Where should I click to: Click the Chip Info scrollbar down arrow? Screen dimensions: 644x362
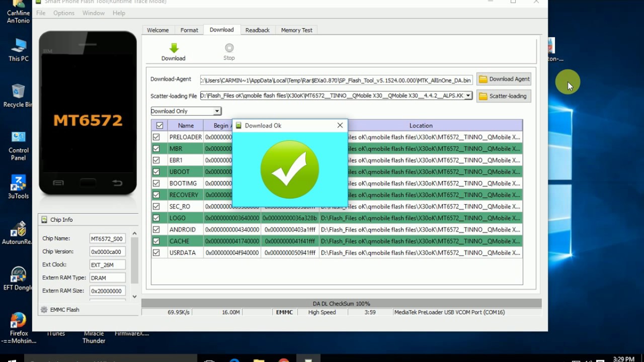(134, 297)
